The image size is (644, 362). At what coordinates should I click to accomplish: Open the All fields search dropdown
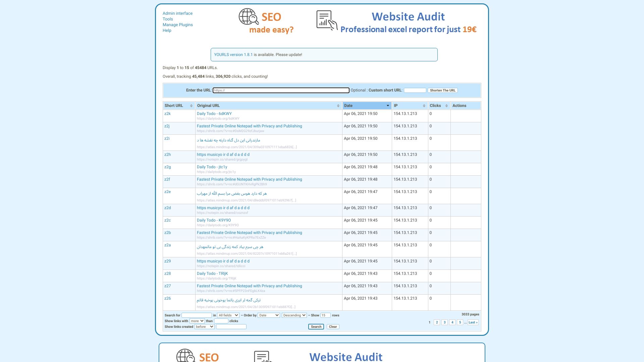click(x=228, y=315)
